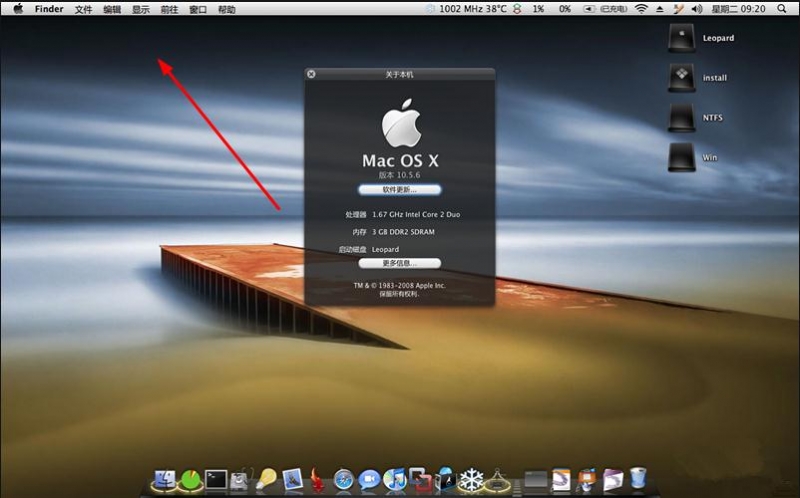Open the Finder menu

tap(49, 9)
